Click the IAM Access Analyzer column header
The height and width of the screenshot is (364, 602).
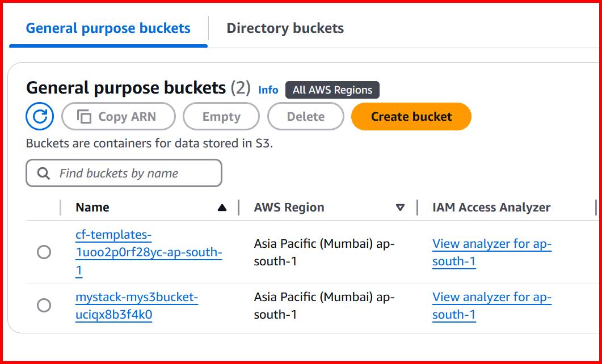click(491, 208)
